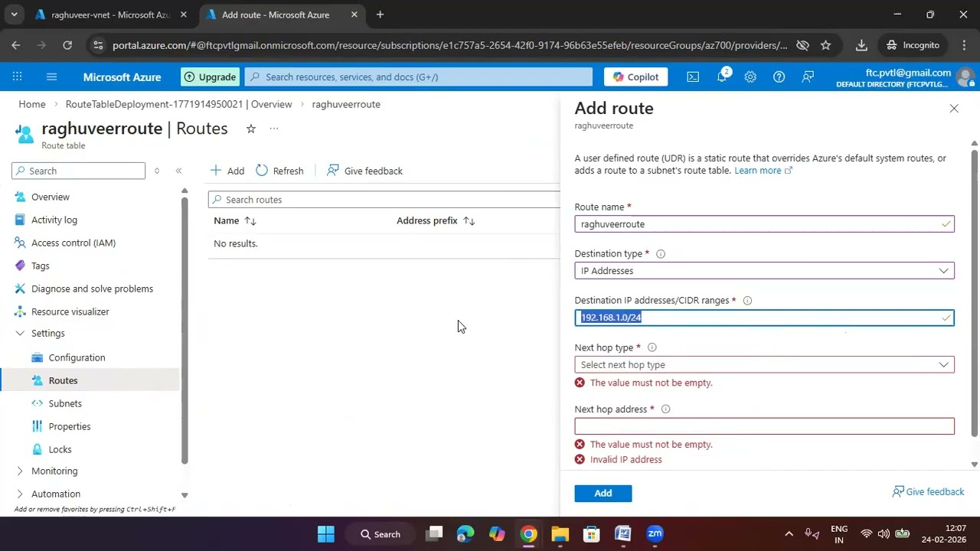The image size is (980, 551).
Task: Open Windows Start menu
Action: tap(325, 534)
